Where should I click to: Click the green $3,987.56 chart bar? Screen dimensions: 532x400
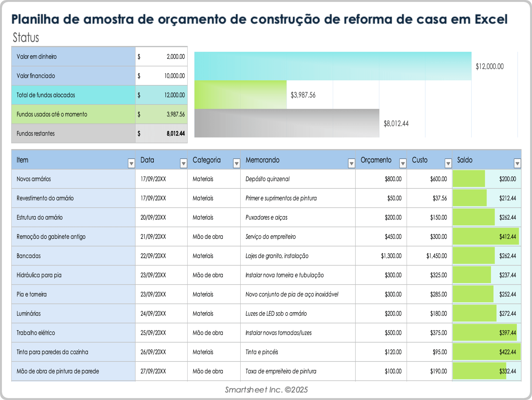tap(240, 95)
